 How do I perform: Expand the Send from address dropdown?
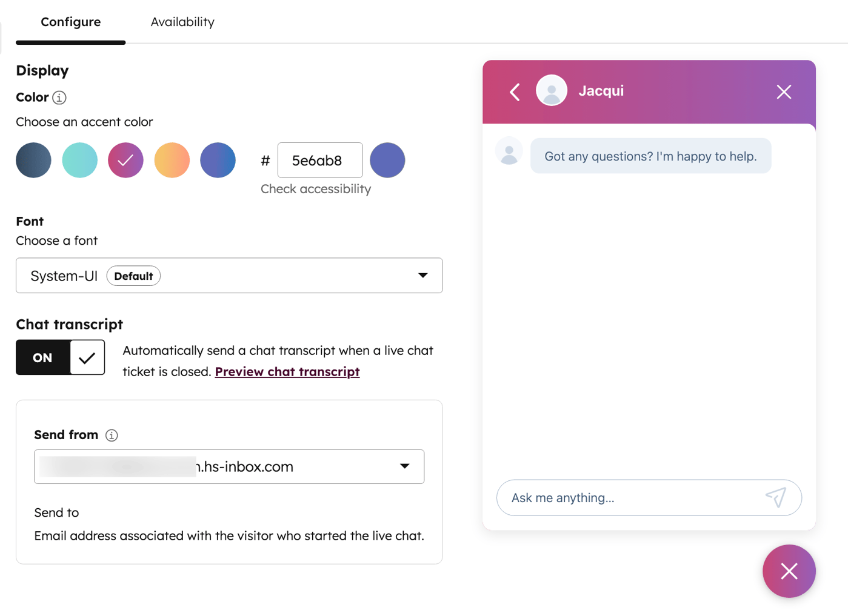[x=404, y=466]
